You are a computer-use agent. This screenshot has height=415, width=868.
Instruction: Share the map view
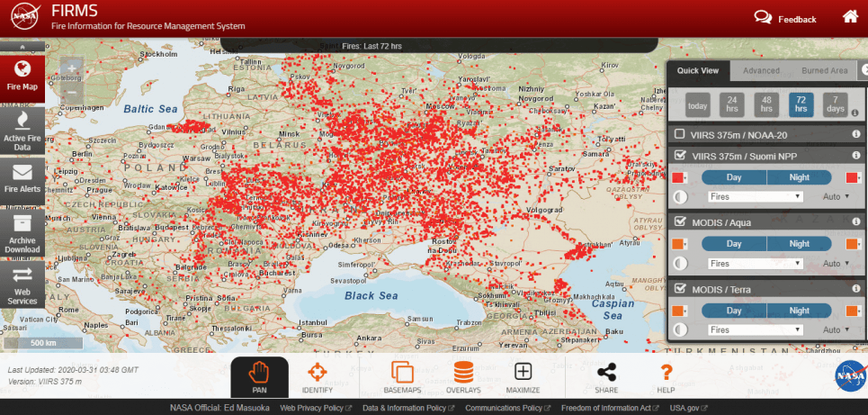[606, 376]
